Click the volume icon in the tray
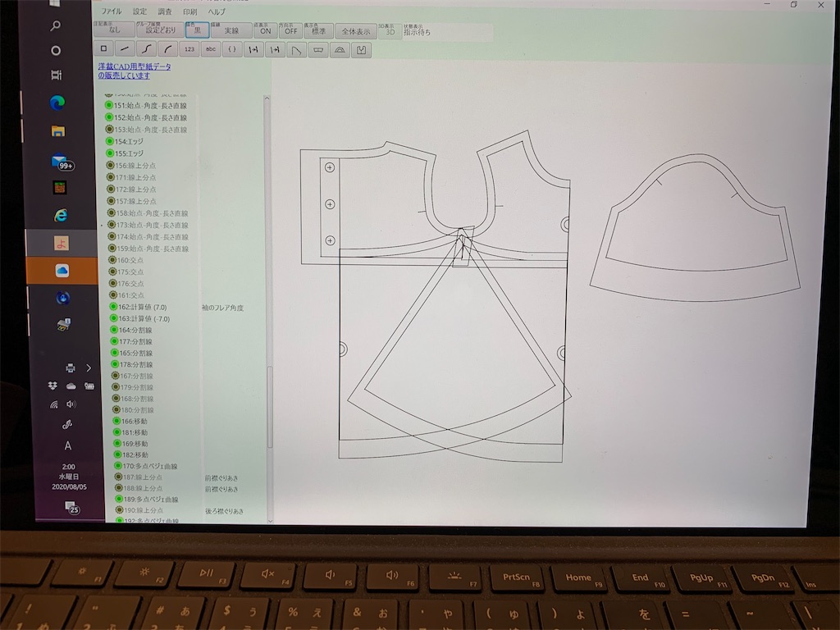 [71, 404]
